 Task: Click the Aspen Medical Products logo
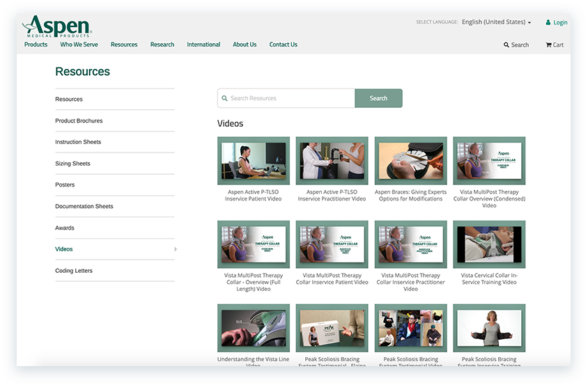point(57,26)
